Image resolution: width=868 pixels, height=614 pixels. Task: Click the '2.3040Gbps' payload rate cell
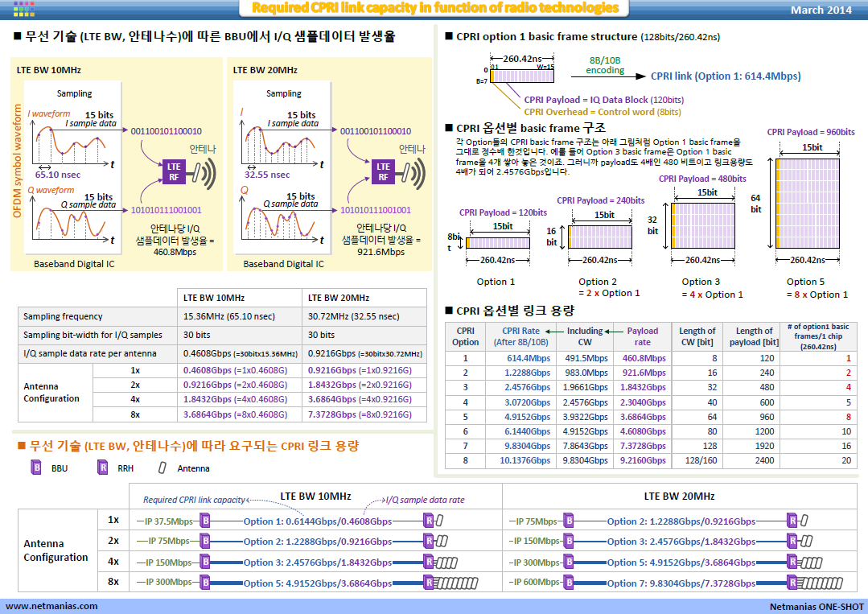pos(643,402)
